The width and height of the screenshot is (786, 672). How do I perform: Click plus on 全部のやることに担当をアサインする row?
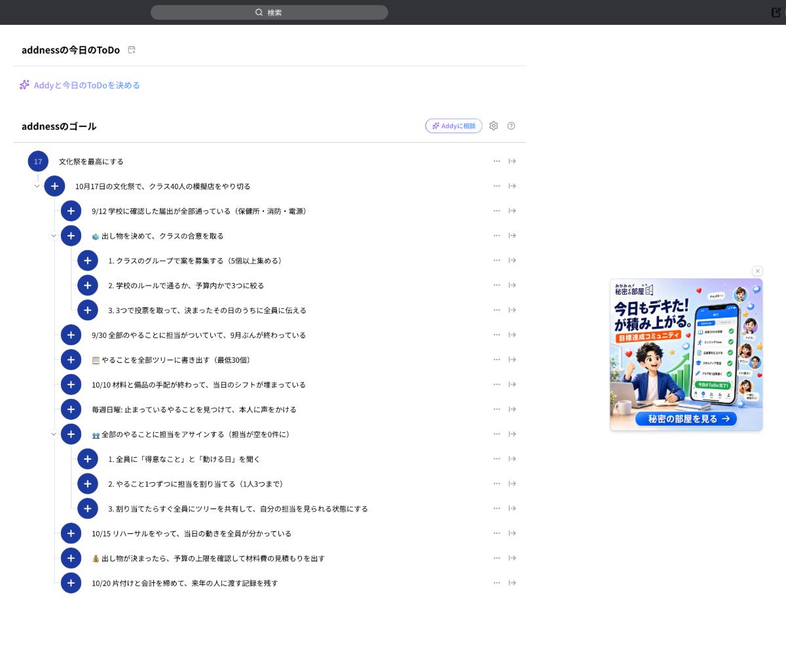pyautogui.click(x=71, y=434)
